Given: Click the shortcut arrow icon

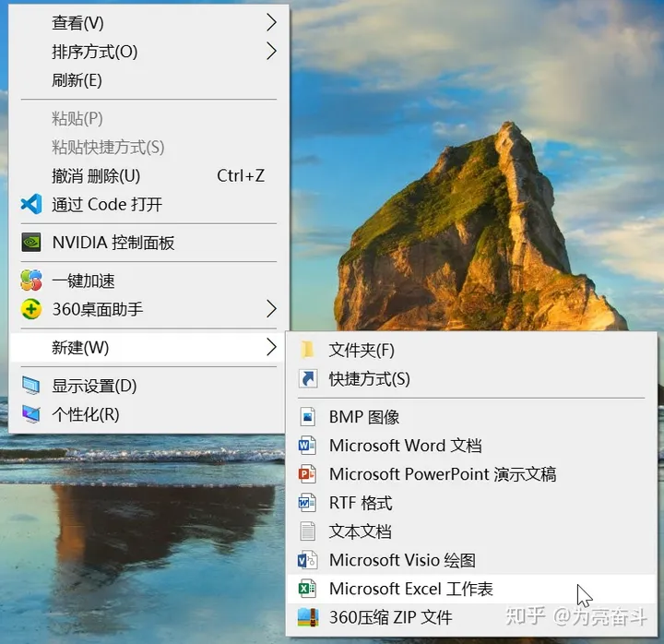Looking at the screenshot, I should click(x=308, y=378).
